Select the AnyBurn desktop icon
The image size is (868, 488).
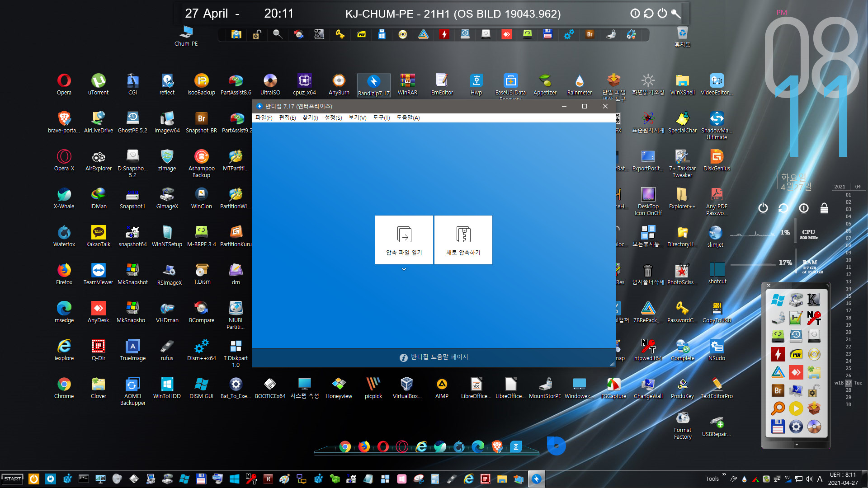click(x=339, y=84)
